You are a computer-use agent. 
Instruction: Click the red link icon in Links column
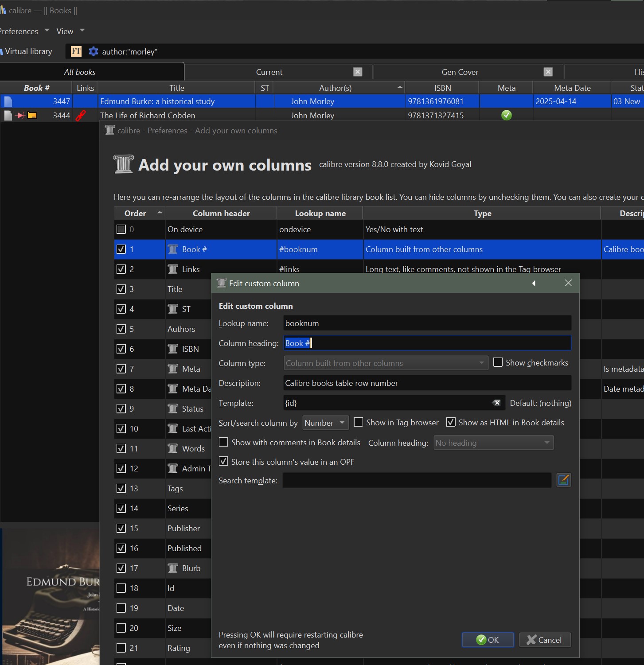[x=81, y=116]
